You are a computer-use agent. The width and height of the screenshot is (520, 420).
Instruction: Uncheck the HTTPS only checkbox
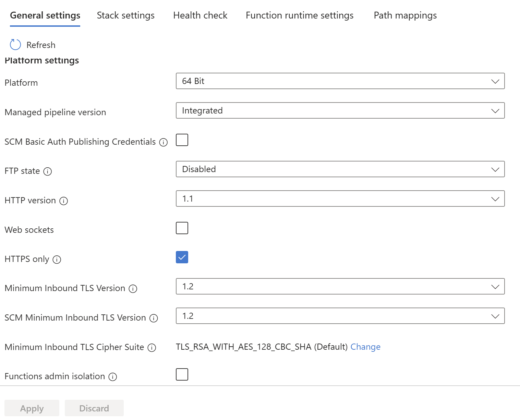(182, 257)
